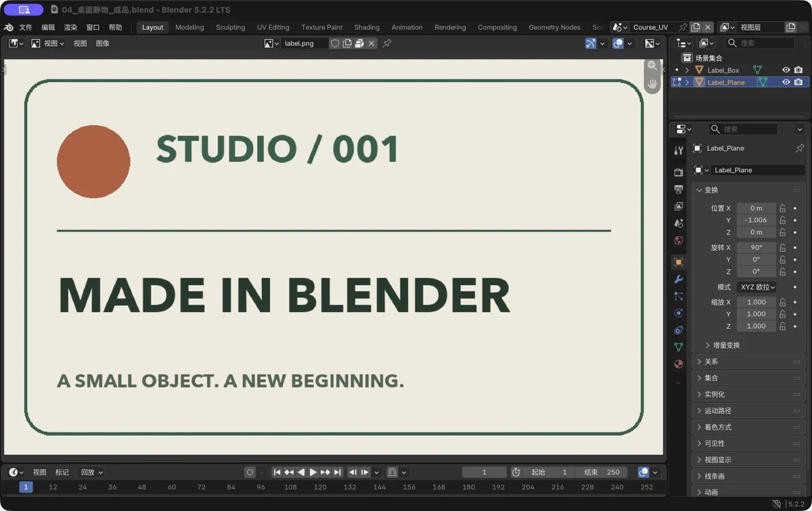Open the Tool properties tab

tap(679, 151)
